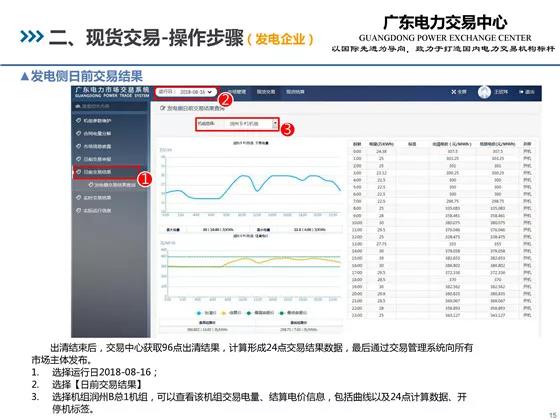560x420 pixels.
Task: Click the arrow on the unit selection box
Action: pyautogui.click(x=275, y=124)
